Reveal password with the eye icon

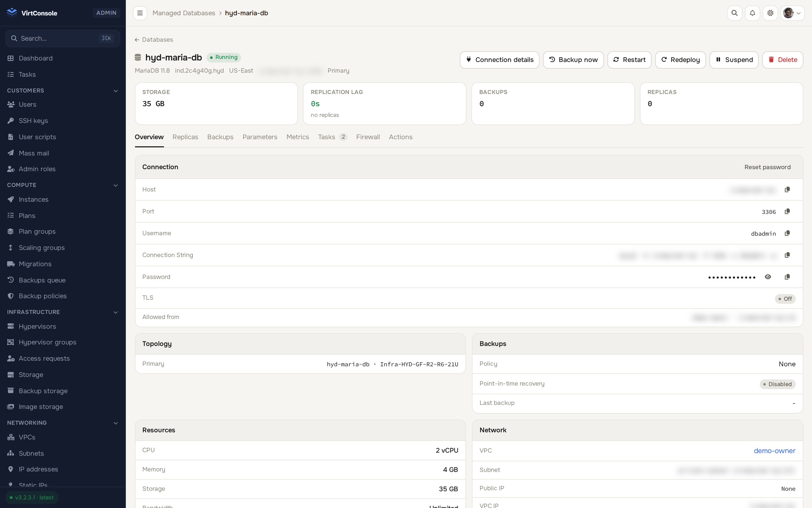pos(768,277)
